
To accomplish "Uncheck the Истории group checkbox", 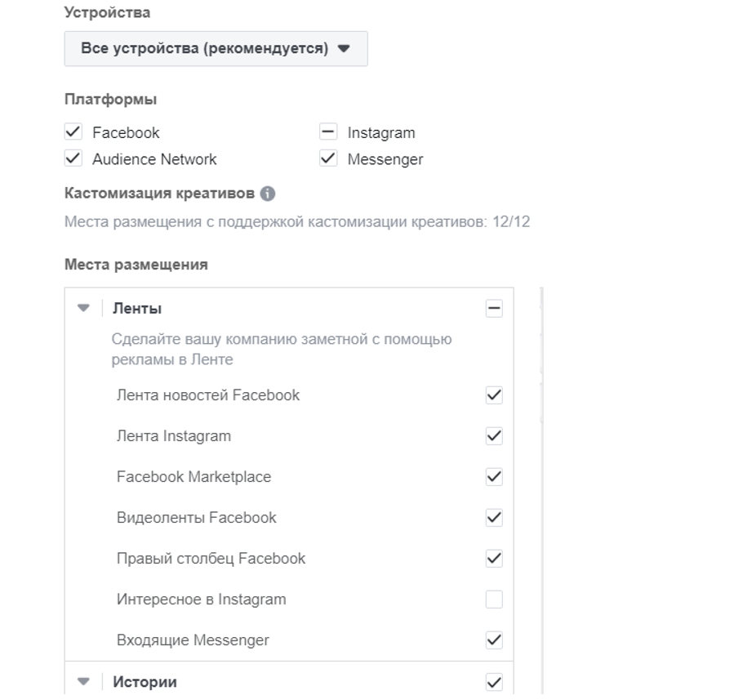I will [x=494, y=681].
